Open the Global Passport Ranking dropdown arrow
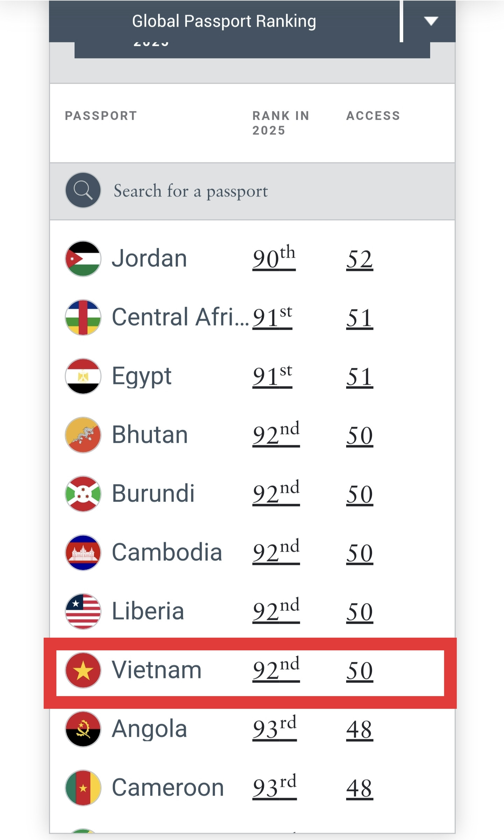This screenshot has height=840, width=504. (x=430, y=21)
